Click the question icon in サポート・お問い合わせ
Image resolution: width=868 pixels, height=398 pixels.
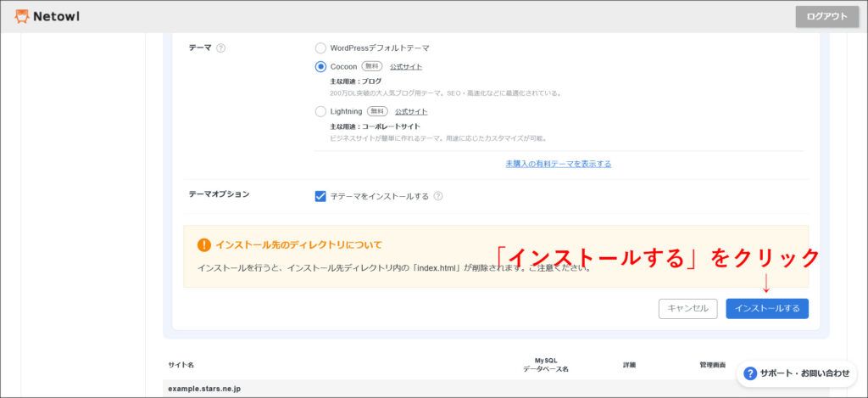click(x=750, y=373)
